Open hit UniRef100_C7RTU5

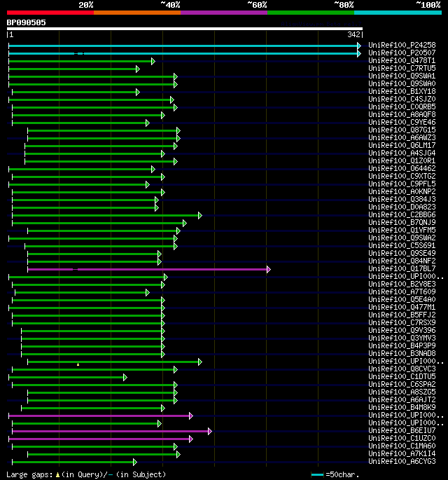pos(402,68)
